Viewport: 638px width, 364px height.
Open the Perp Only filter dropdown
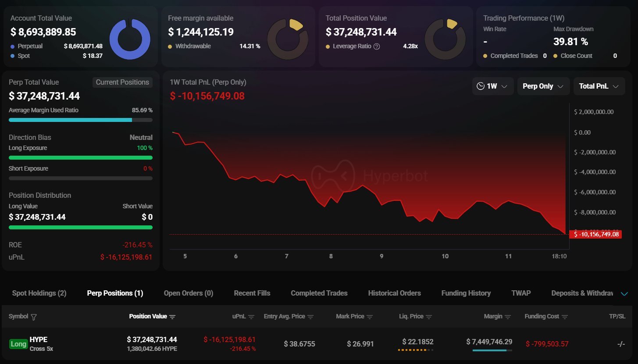(543, 86)
